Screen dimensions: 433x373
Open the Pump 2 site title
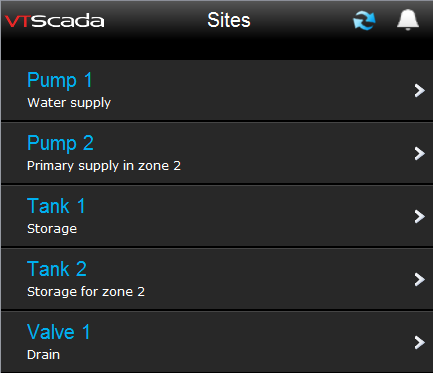tap(60, 143)
